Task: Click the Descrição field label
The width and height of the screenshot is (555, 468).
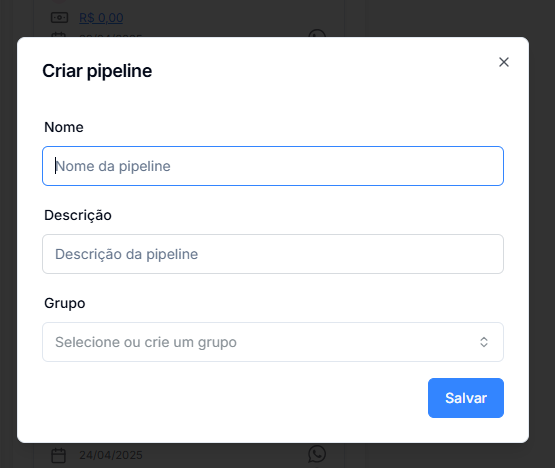Action: (78, 215)
